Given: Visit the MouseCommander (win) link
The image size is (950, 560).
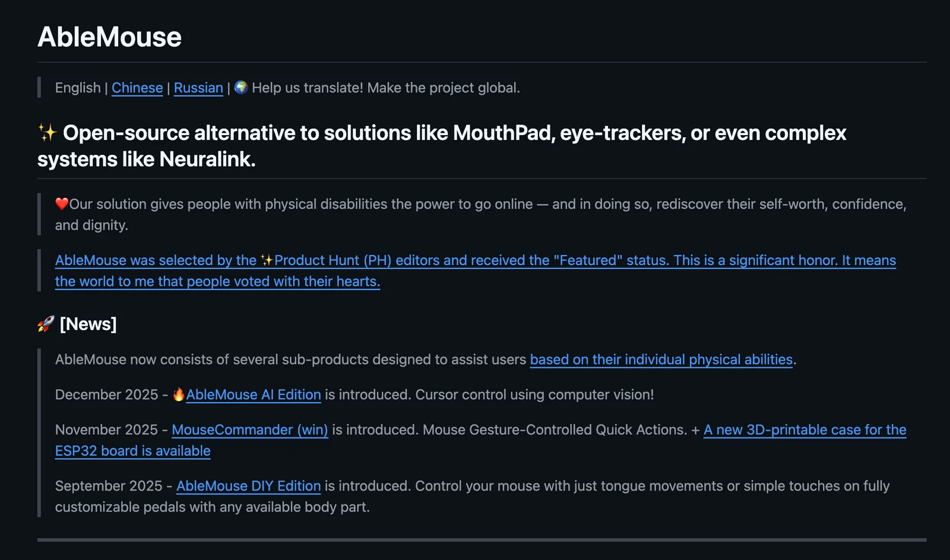Looking at the screenshot, I should [249, 429].
